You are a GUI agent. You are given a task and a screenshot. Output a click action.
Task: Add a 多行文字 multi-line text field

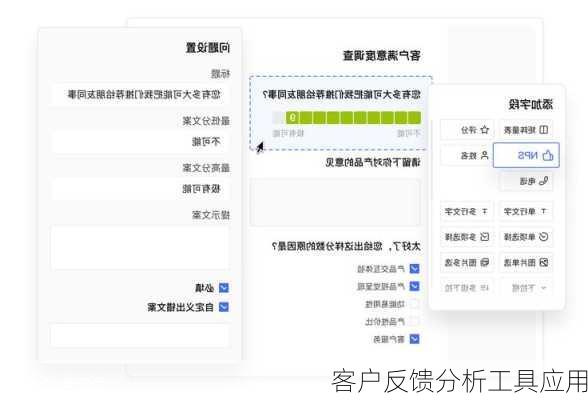click(x=466, y=211)
